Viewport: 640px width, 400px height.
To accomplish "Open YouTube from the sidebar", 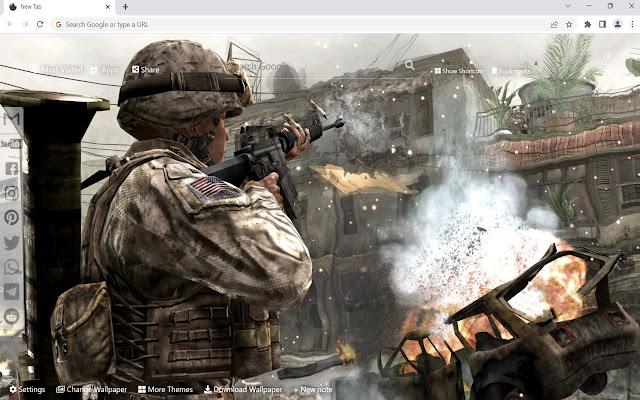I will coord(11,144).
